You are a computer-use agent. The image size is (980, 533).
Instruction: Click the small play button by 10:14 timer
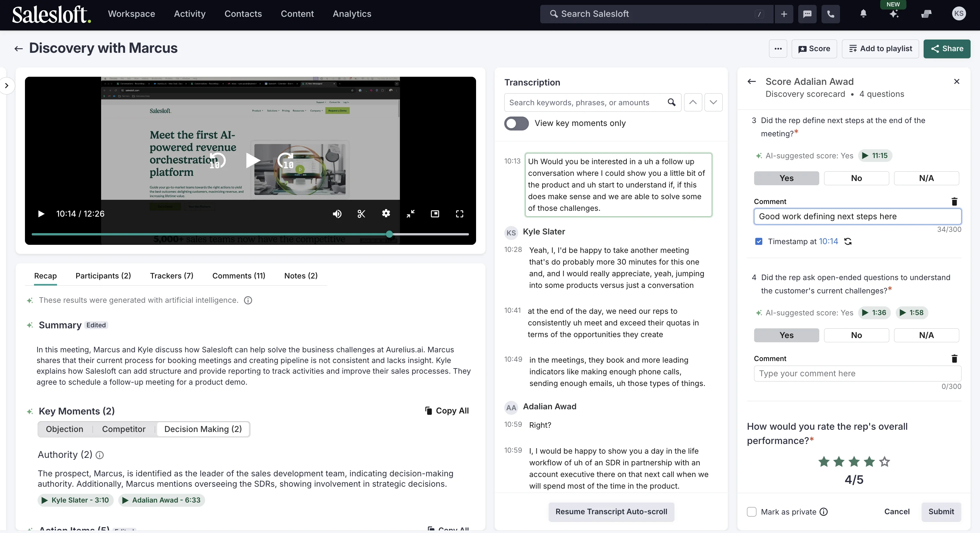41,214
